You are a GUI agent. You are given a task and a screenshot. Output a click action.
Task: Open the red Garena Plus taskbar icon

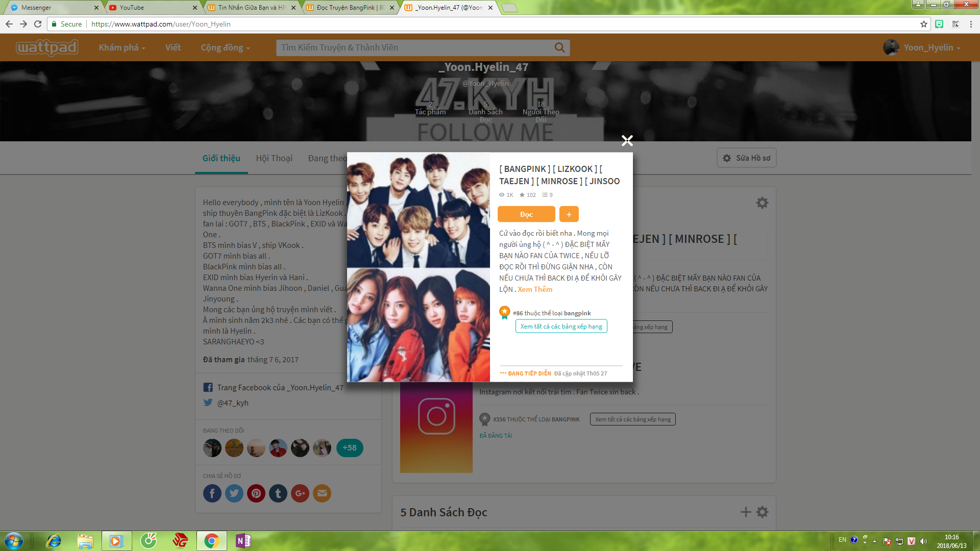pyautogui.click(x=180, y=541)
